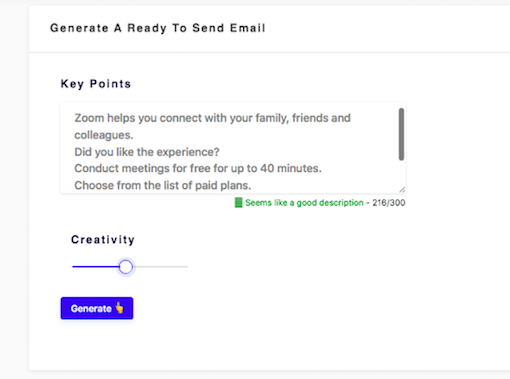Click "Seems like a good description" message
This screenshot has width=510, height=379.
(304, 203)
